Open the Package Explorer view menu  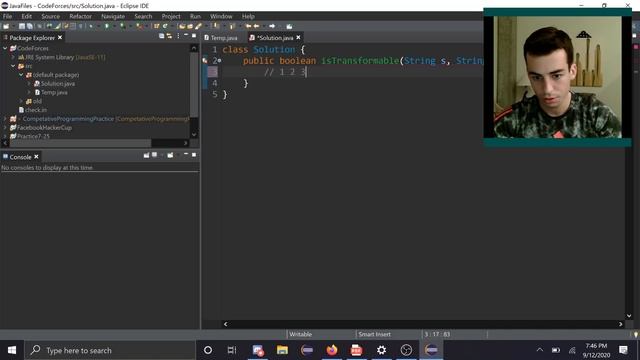(x=178, y=36)
